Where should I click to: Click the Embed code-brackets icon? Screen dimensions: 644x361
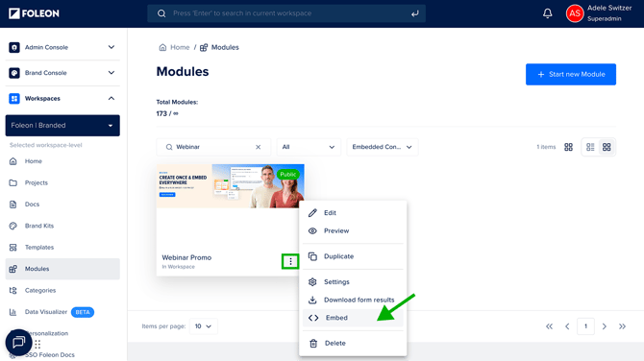(x=313, y=318)
